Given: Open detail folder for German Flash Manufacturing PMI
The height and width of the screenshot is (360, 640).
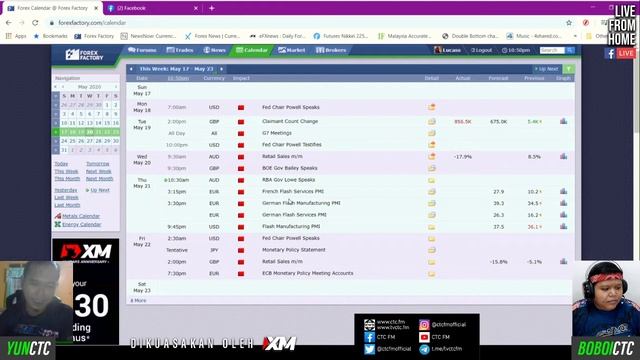Looking at the screenshot, I should coord(431,203).
